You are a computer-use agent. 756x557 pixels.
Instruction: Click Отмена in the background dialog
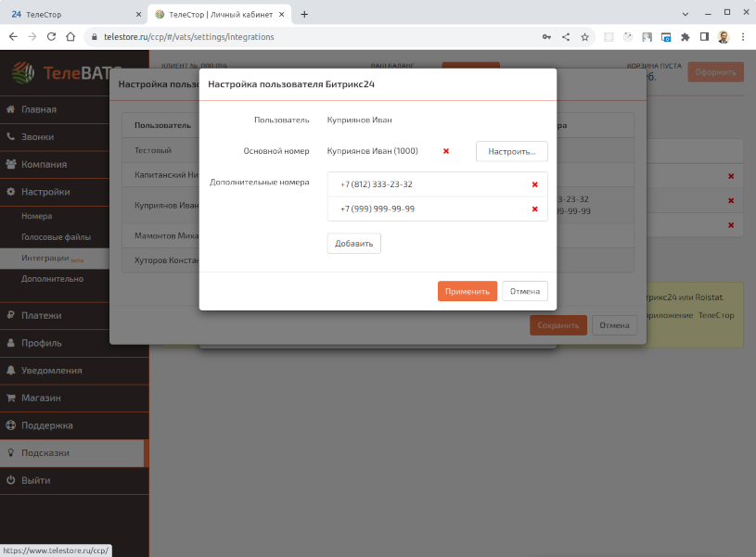click(614, 325)
